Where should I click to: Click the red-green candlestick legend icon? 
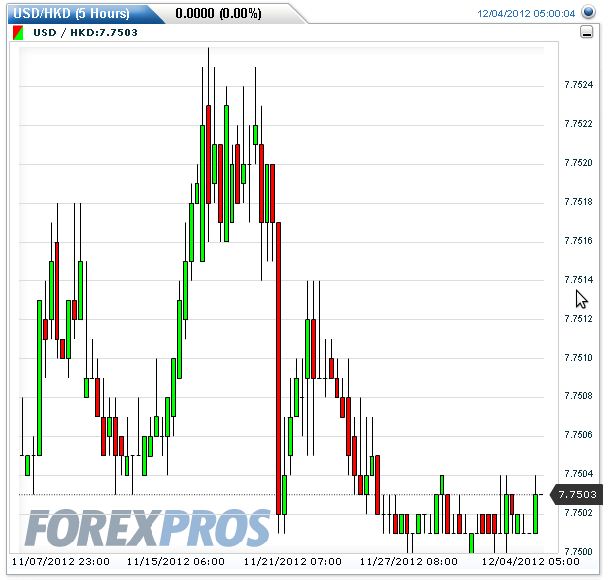pos(18,33)
